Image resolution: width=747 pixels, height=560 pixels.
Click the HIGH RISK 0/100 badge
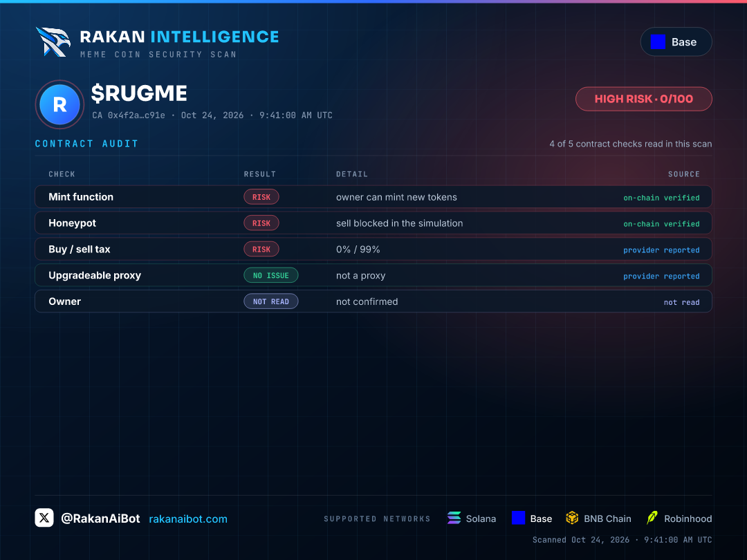coord(644,99)
